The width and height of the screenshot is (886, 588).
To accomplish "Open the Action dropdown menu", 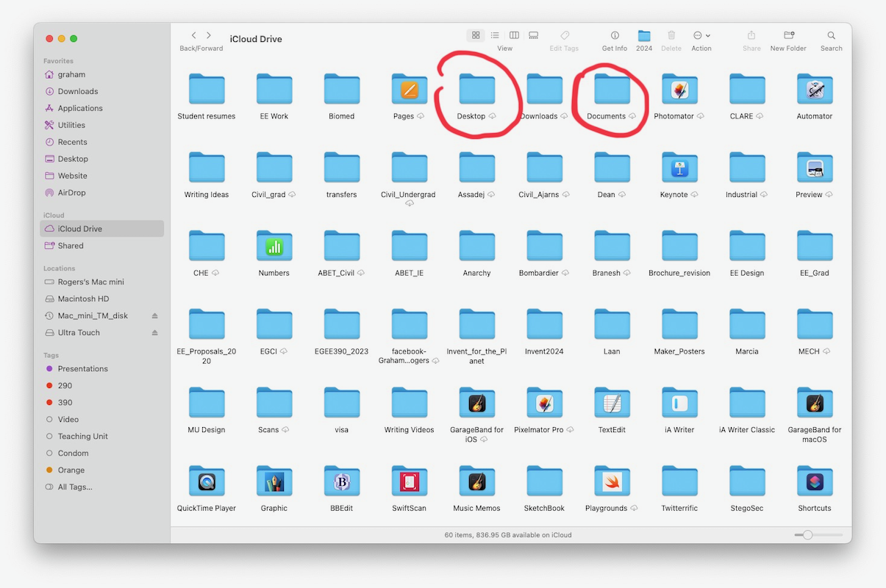I will coord(701,35).
